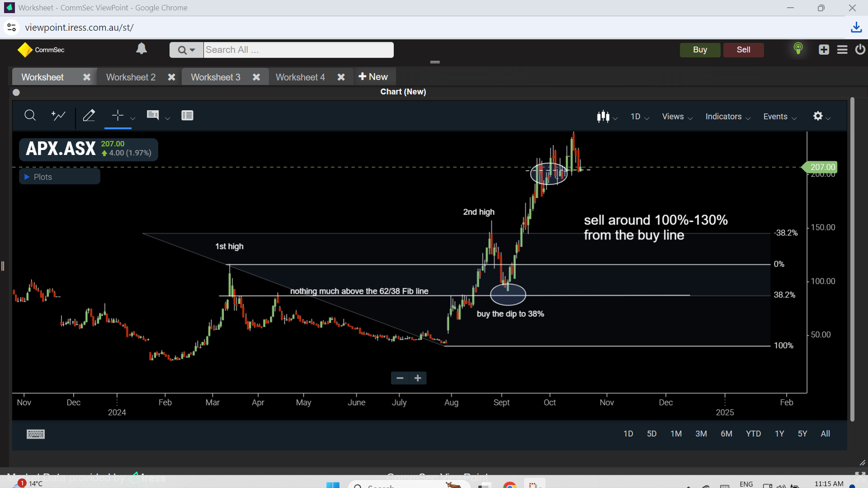This screenshot has width=868, height=488.
Task: Open the crosshair tool dropdown arrow
Action: coord(133,118)
